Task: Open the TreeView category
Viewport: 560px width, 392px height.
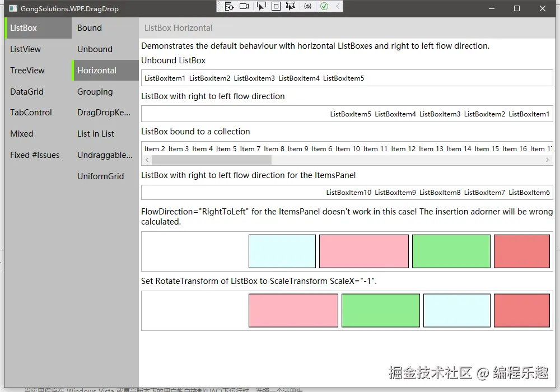Action: 38,71
